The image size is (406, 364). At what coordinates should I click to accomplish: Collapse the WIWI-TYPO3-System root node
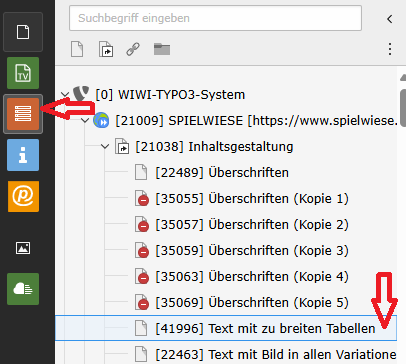(65, 95)
